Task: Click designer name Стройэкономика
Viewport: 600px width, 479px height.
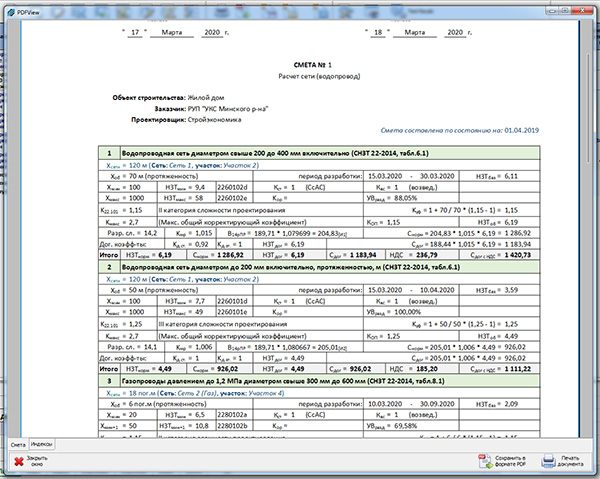Action: (x=214, y=120)
